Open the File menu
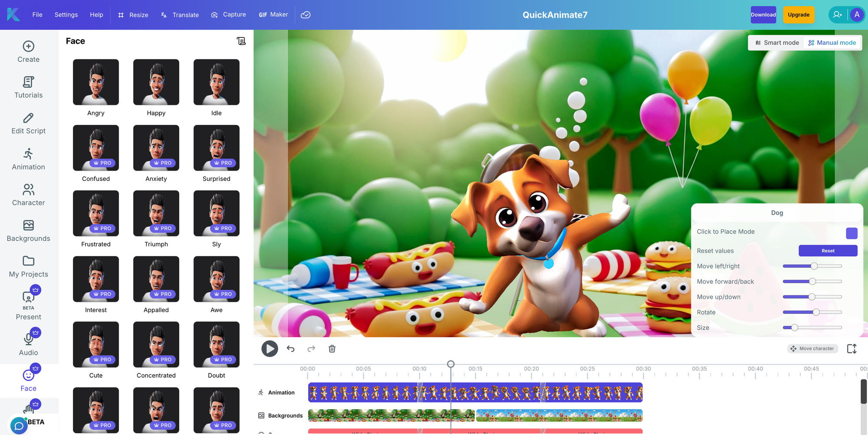The image size is (868, 435). pyautogui.click(x=37, y=14)
